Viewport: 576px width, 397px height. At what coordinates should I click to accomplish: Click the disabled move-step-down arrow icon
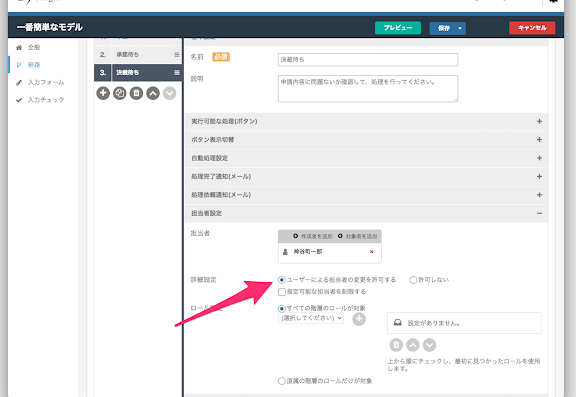pyautogui.click(x=169, y=93)
